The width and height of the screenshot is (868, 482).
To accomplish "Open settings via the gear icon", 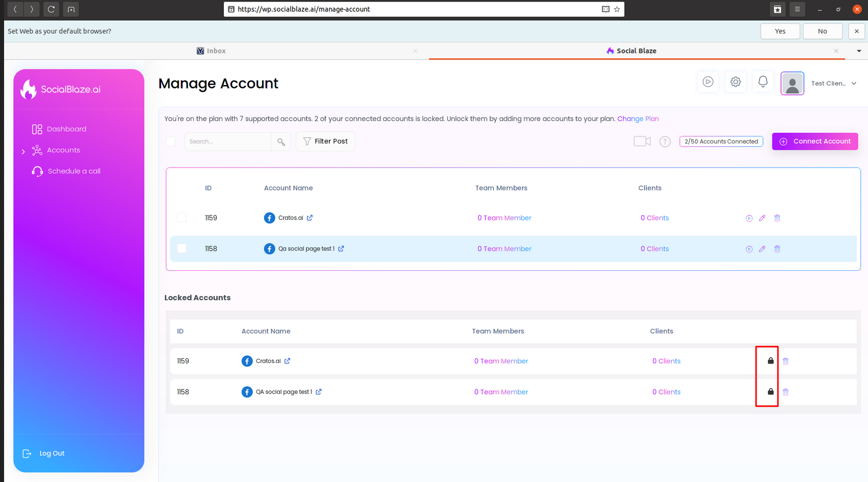I will pyautogui.click(x=736, y=81).
